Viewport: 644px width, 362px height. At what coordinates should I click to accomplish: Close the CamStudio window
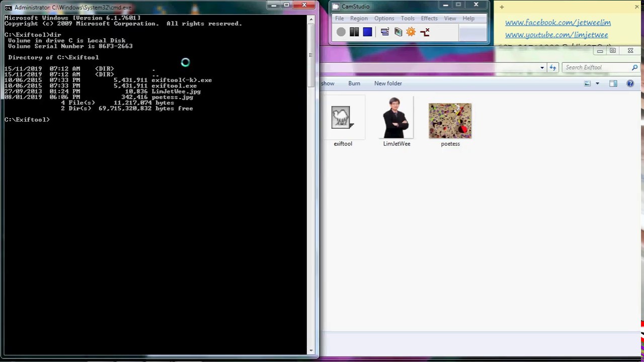[476, 6]
